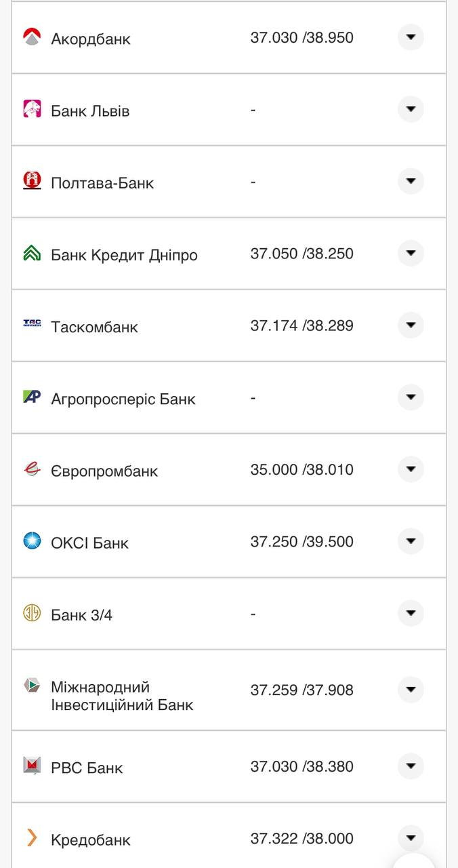
Task: Expand the Міжнародний Інвестиційний Банк dropdown
Action: [411, 690]
